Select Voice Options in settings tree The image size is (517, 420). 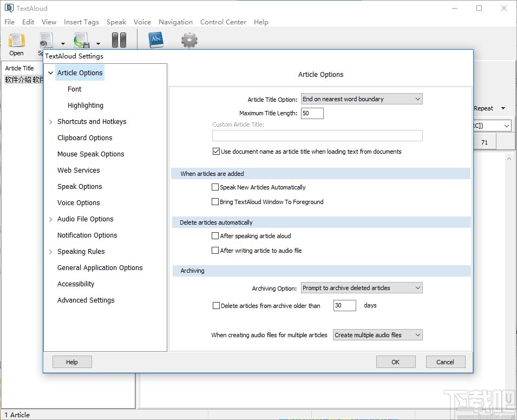(78, 203)
